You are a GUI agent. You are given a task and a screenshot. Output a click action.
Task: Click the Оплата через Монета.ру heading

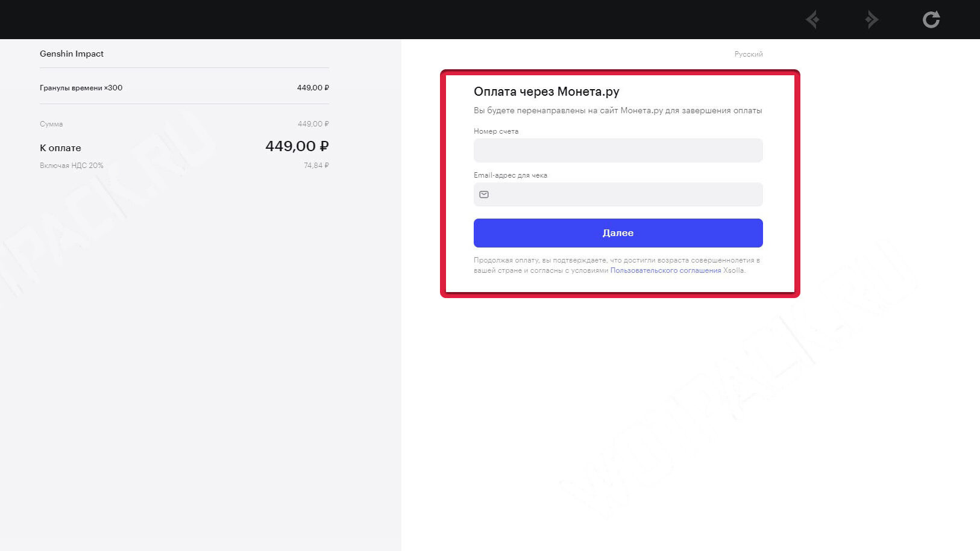546,92
